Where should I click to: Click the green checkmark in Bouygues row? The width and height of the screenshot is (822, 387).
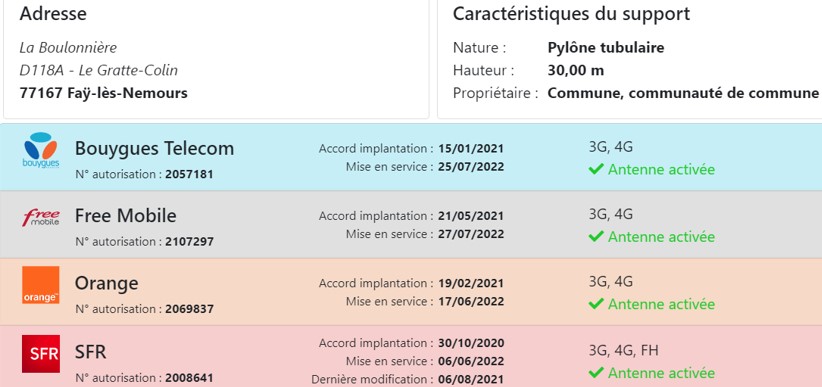[596, 169]
